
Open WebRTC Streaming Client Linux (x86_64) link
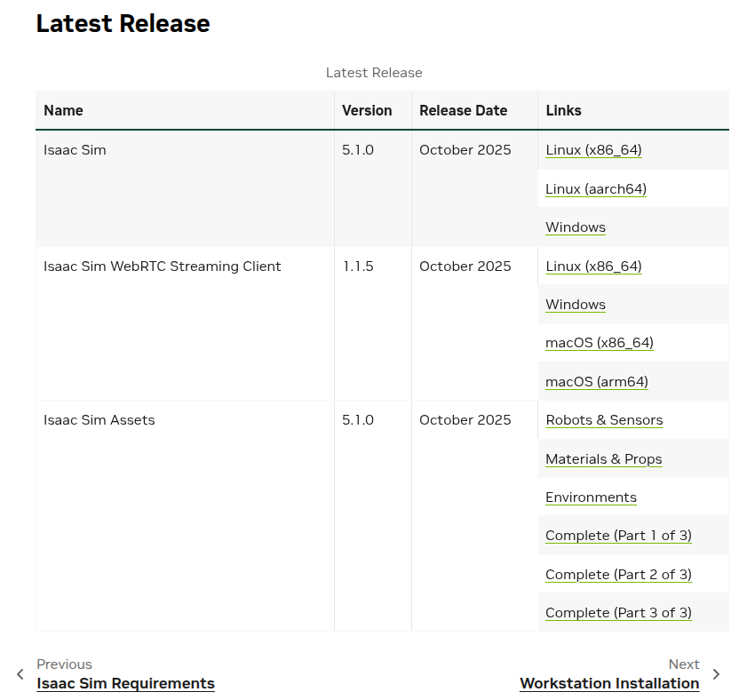[x=593, y=266]
